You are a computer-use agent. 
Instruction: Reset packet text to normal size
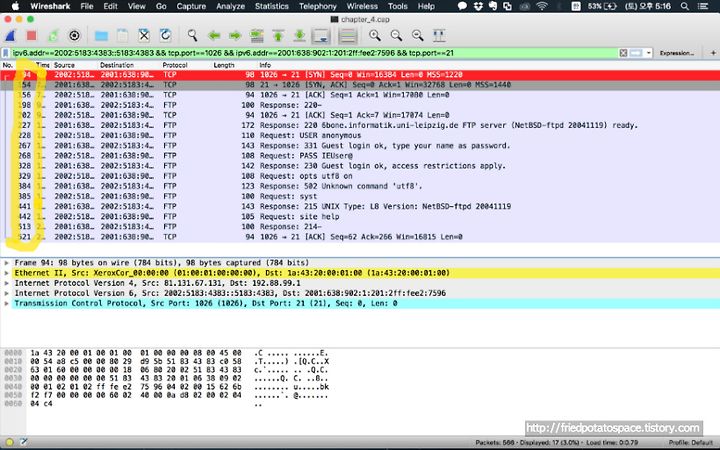(x=417, y=35)
